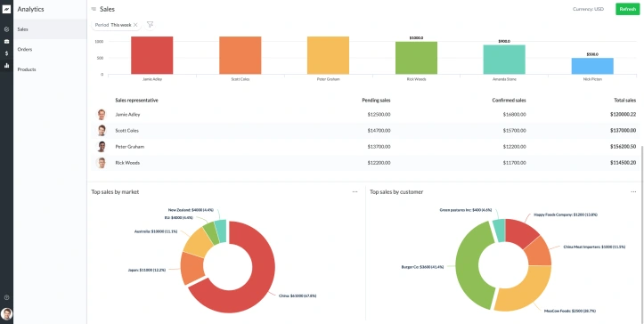Click Peter Graham's yellow bar
644x324 pixels.
click(x=328, y=55)
